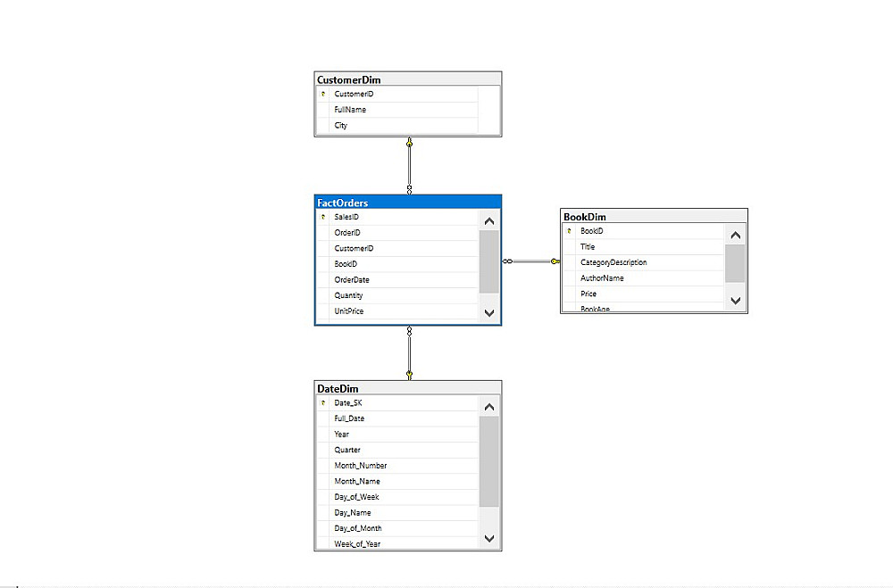Select the OrderDate column in FactOrders
Screen dimensions: 893x588
point(397,279)
